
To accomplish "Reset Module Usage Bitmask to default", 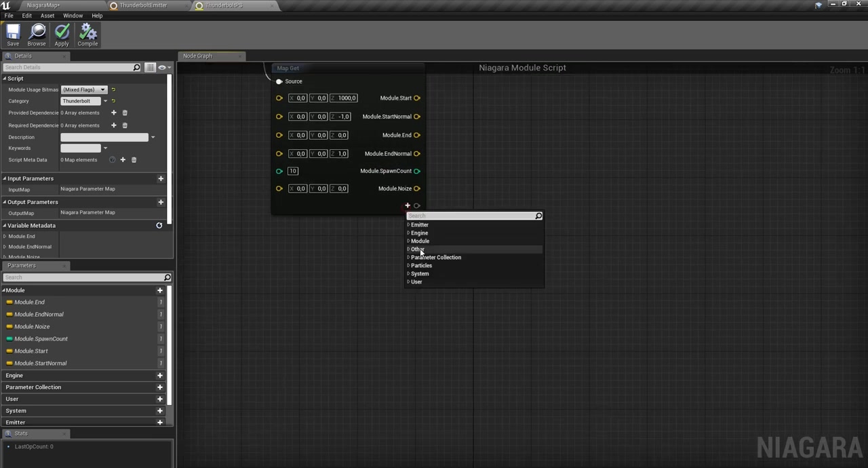I will pyautogui.click(x=113, y=89).
